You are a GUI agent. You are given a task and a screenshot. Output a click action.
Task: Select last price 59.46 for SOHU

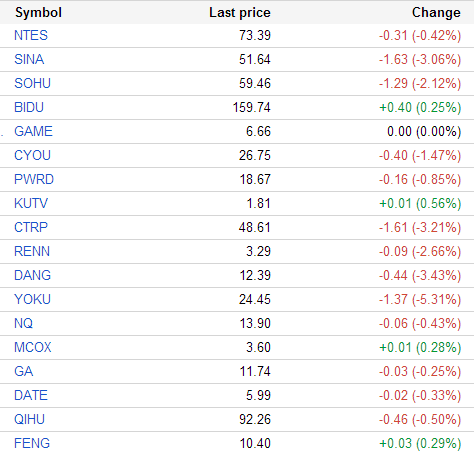coord(255,83)
